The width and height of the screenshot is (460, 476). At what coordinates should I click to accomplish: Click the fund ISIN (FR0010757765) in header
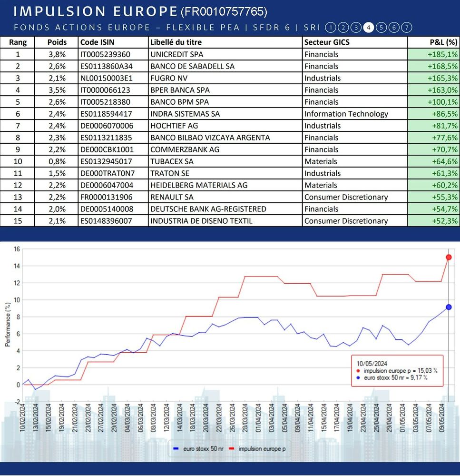224,12
